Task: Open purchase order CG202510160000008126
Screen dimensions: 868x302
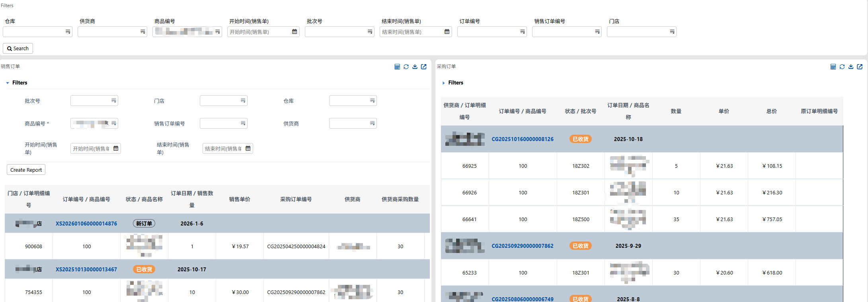Action: point(523,139)
